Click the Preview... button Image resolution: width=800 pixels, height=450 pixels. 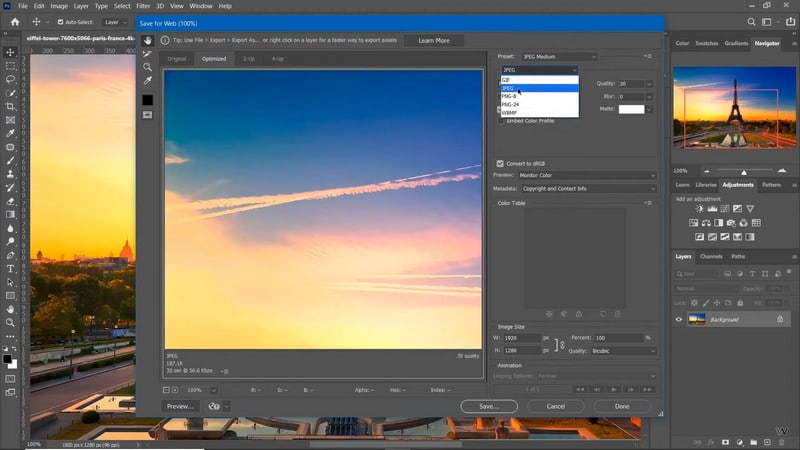180,406
